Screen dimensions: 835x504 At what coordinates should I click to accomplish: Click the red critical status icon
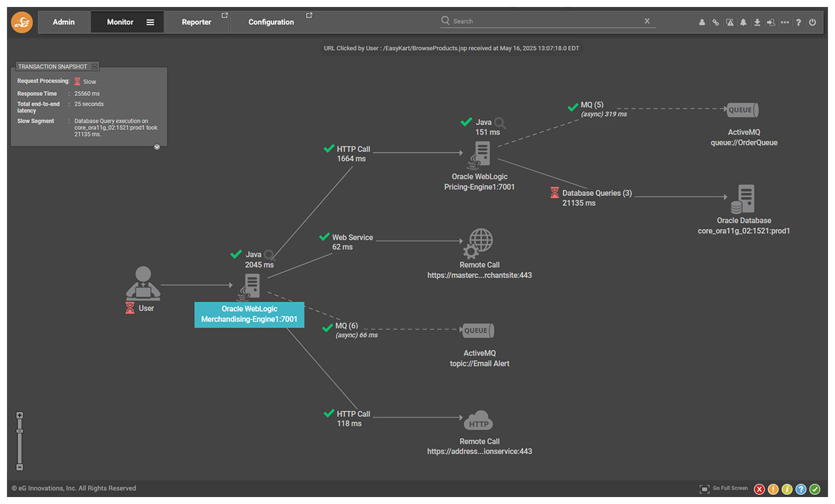pyautogui.click(x=759, y=489)
